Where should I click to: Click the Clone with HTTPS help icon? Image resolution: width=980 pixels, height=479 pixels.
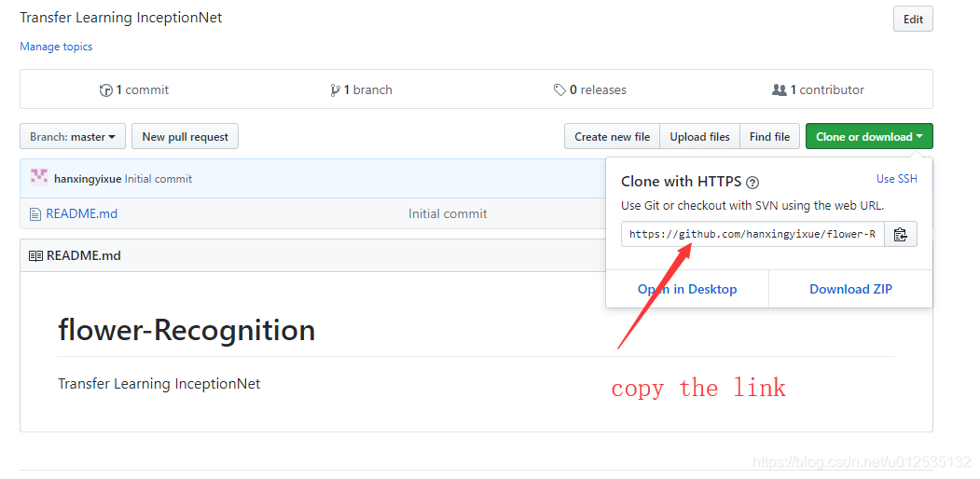pyautogui.click(x=752, y=183)
